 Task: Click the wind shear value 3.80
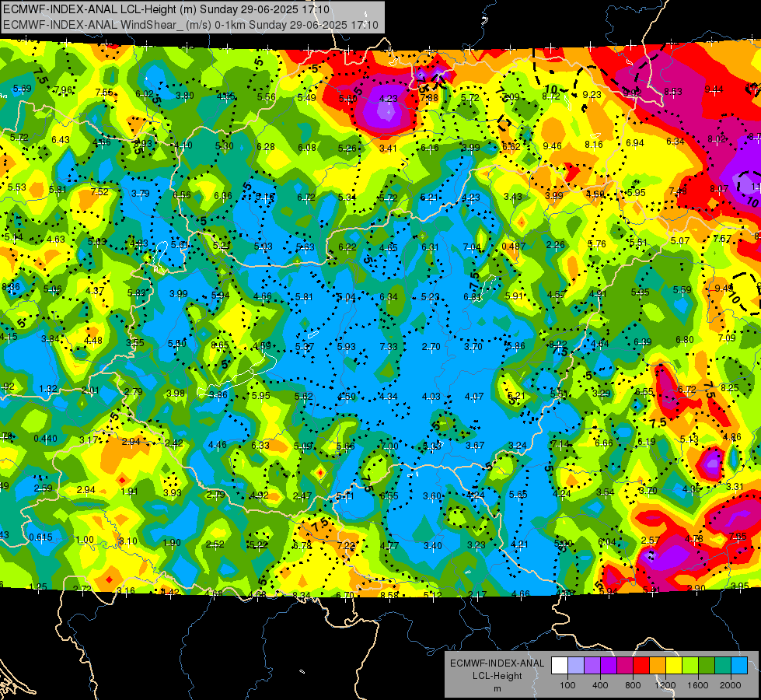pos(185,96)
